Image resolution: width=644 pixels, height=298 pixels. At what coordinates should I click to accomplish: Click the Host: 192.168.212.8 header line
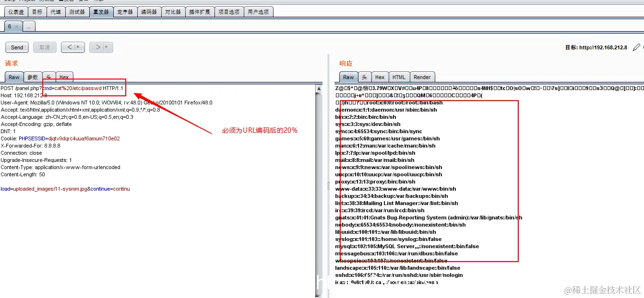[x=24, y=95]
